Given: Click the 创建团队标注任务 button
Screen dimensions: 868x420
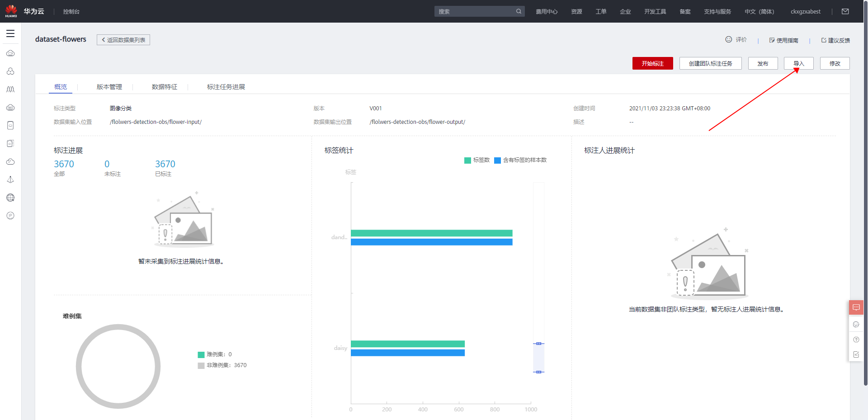Looking at the screenshot, I should (711, 63).
